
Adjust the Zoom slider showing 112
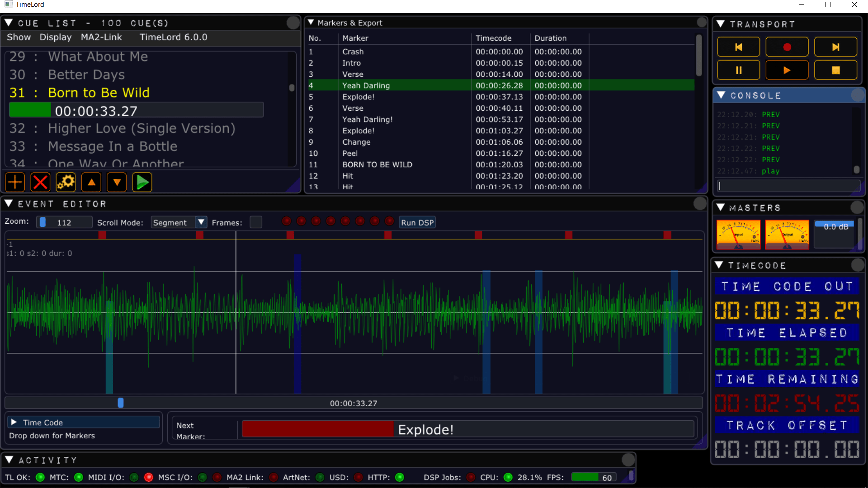[64, 222]
